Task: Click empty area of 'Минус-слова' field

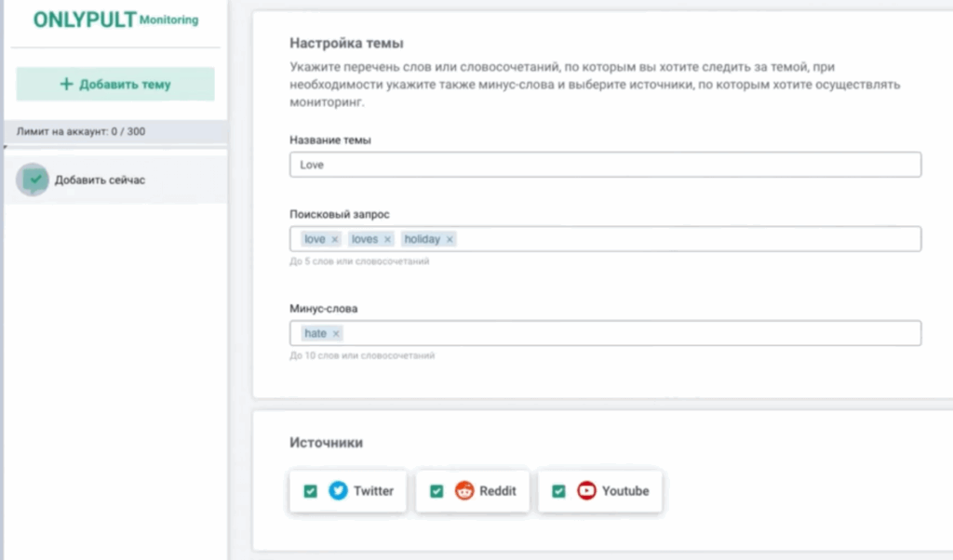Action: click(633, 333)
